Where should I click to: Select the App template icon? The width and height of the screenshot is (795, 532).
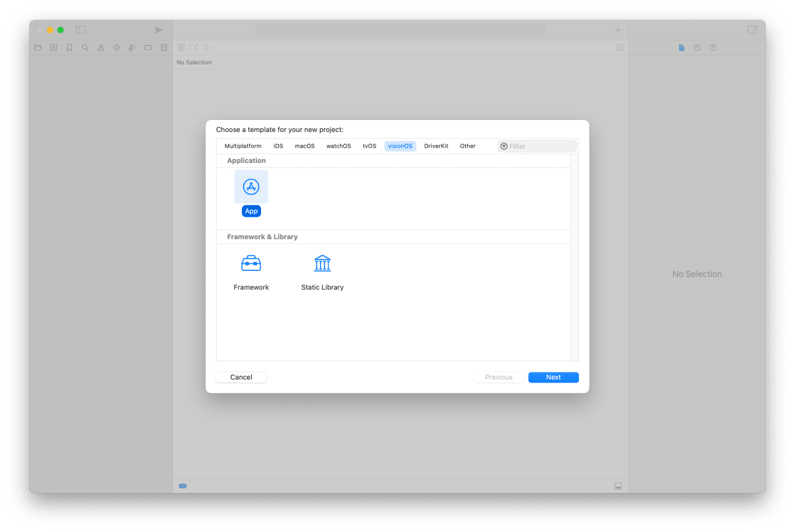(251, 186)
